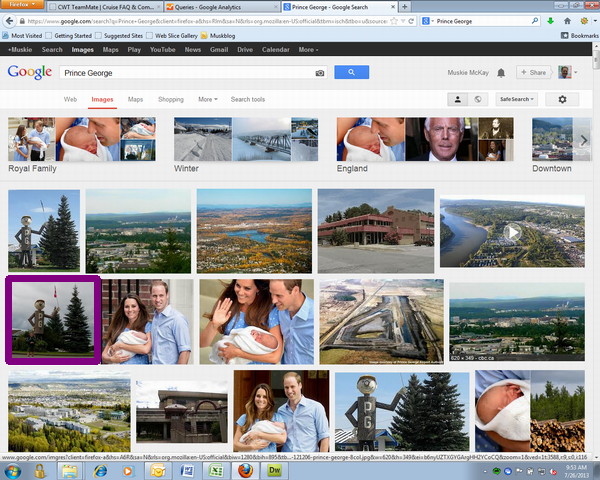Open the Firefox menu button
This screenshot has width=600, height=480.
click(22, 5)
